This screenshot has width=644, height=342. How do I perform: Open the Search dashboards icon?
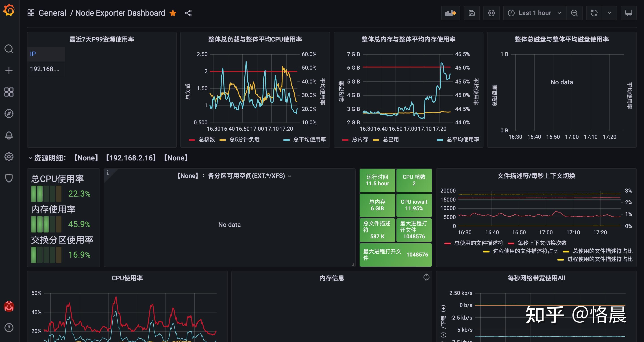[9, 49]
